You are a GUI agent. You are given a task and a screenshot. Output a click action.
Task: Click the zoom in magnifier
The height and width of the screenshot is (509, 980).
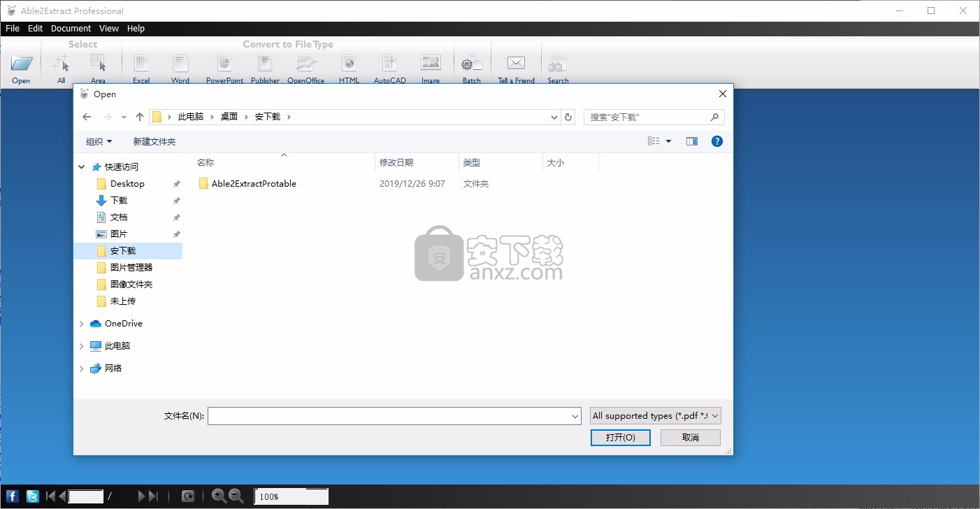click(219, 496)
